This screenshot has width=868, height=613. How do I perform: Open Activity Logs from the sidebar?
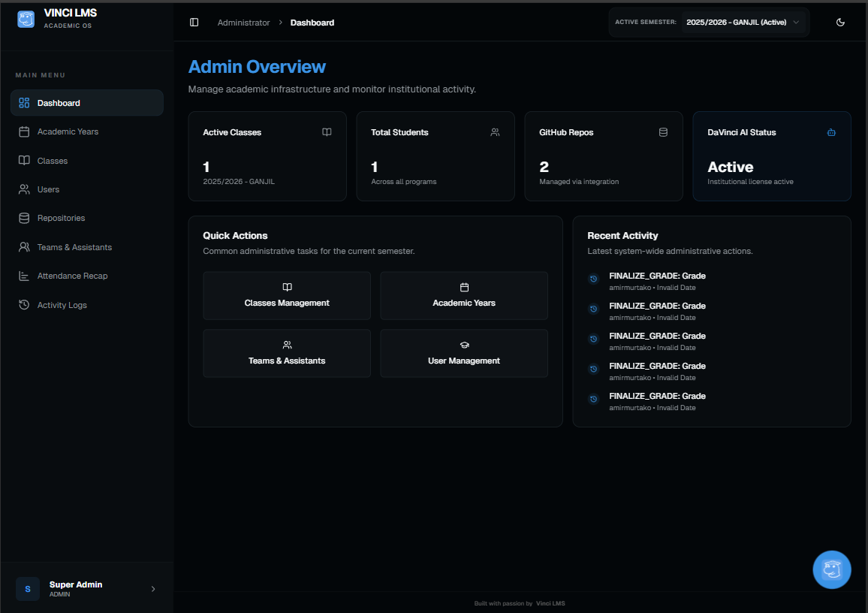[62, 305]
